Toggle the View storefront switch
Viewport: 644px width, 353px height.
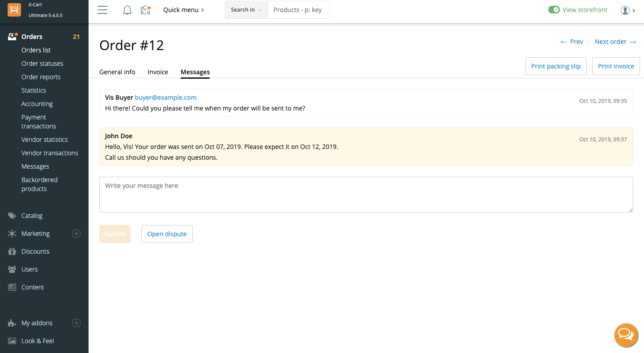pyautogui.click(x=554, y=10)
